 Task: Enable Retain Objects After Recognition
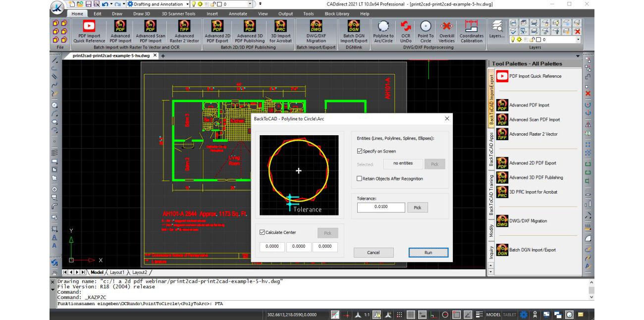coord(360,178)
